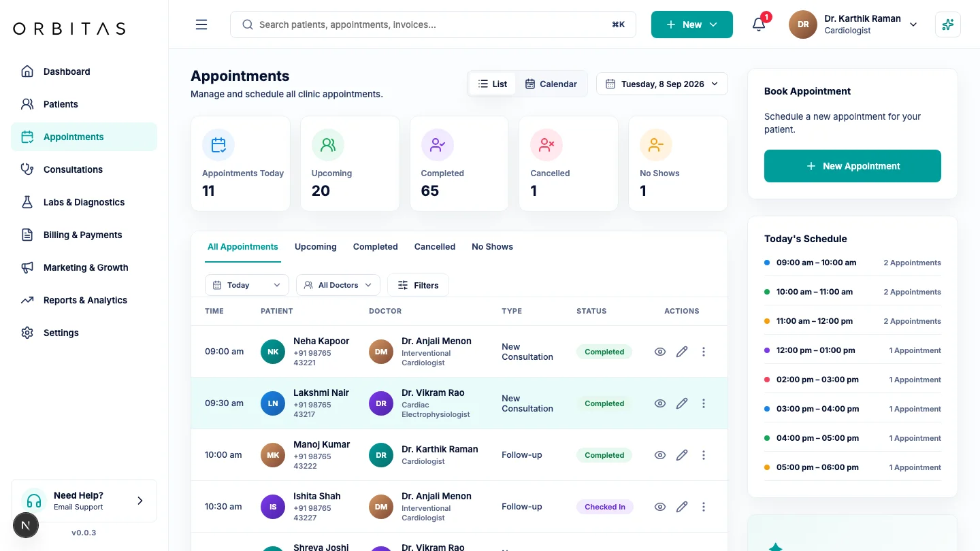Click the sparkle AI assistant icon
Viewport: 980px width, 551px height.
coord(948,24)
